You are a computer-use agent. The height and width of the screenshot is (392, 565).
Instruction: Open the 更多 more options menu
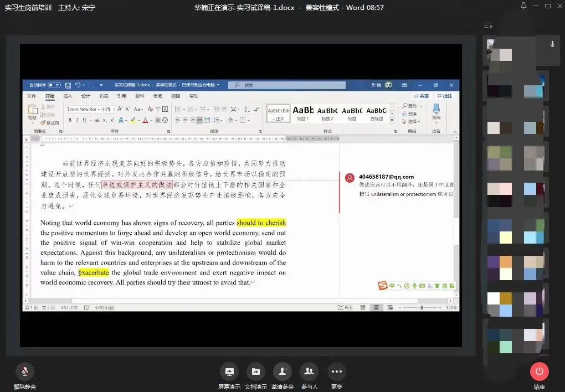[336, 372]
